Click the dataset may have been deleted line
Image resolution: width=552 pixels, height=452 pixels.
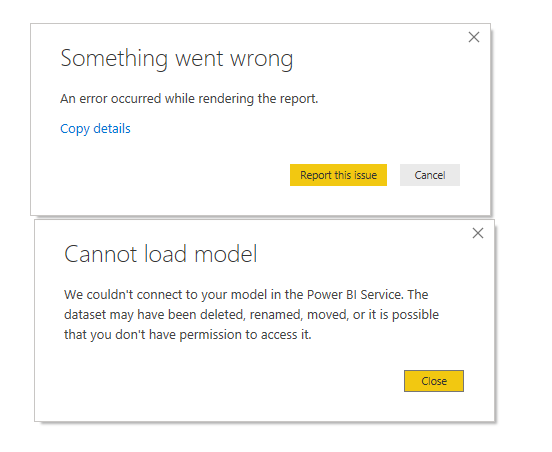pyautogui.click(x=251, y=315)
